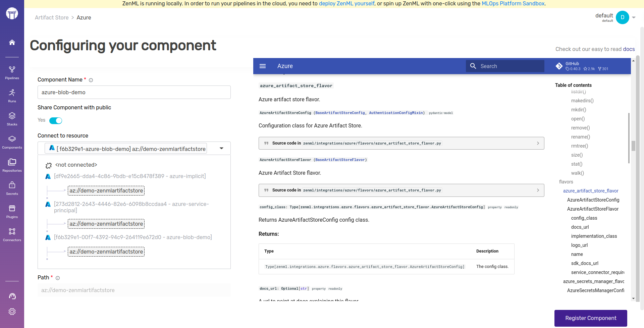
Task: Open the deploy ZenML yourself link
Action: click(347, 3)
